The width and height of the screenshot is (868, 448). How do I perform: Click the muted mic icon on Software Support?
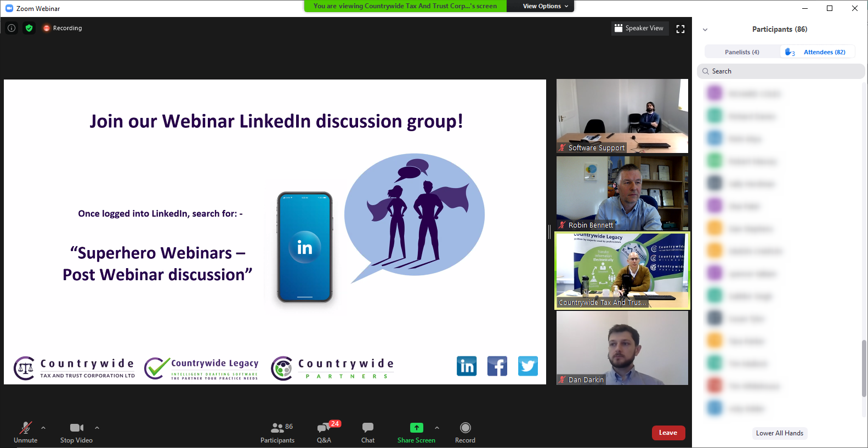coord(562,148)
